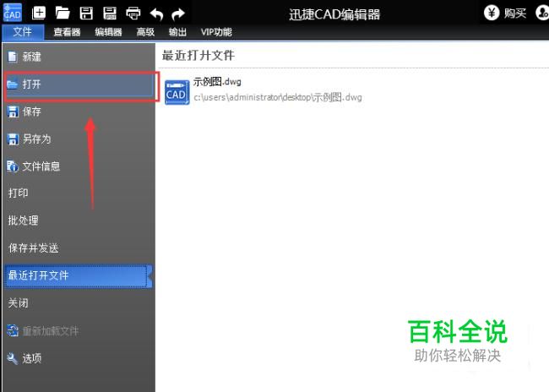Open recent file 示例图.dwg

pos(217,82)
